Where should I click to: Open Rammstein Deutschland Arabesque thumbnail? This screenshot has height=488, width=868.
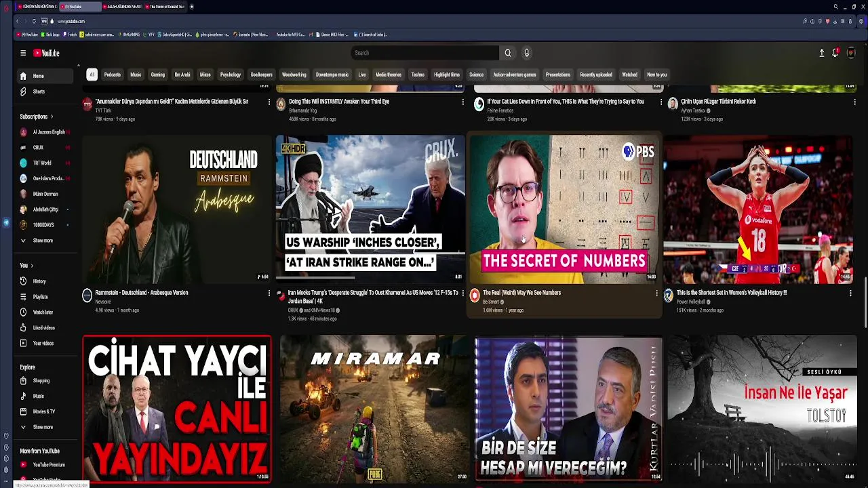pos(176,209)
